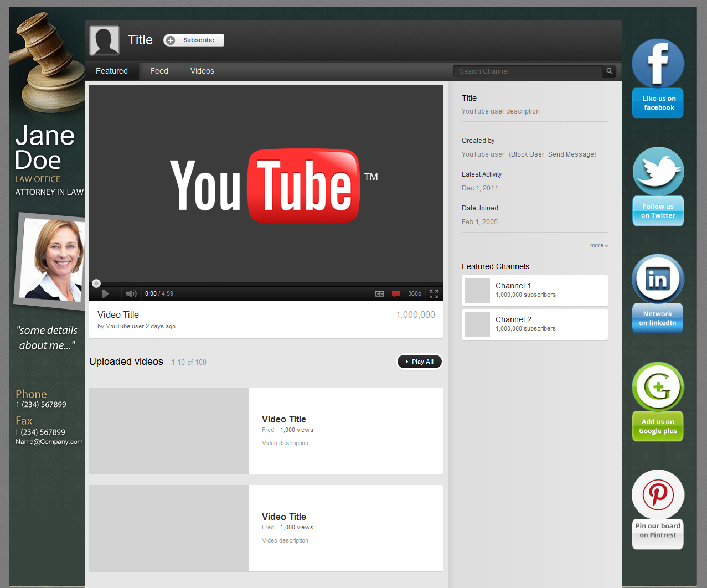The width and height of the screenshot is (707, 588).
Task: Open the Channel 1 featured channel
Action: (535, 290)
